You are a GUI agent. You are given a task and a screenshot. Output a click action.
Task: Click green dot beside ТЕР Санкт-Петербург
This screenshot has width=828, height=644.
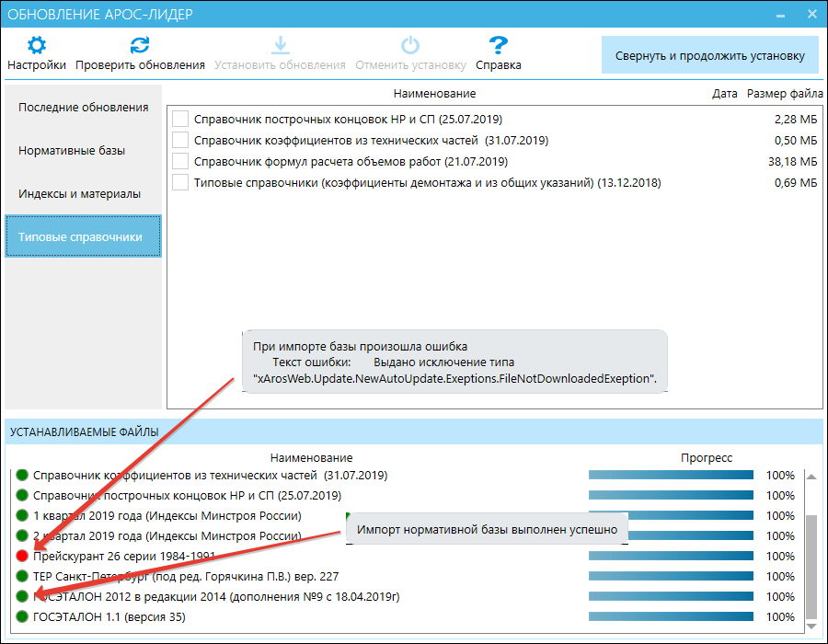tap(22, 576)
